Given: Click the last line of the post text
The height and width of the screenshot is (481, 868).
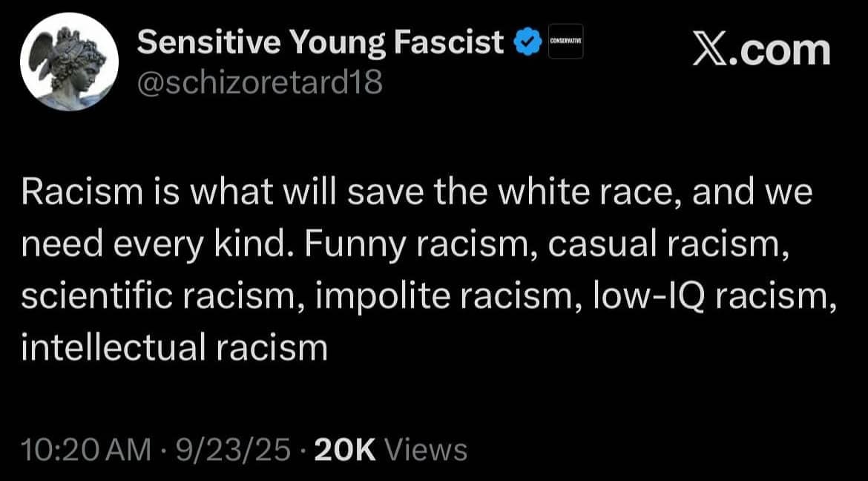Looking at the screenshot, I should (x=174, y=347).
